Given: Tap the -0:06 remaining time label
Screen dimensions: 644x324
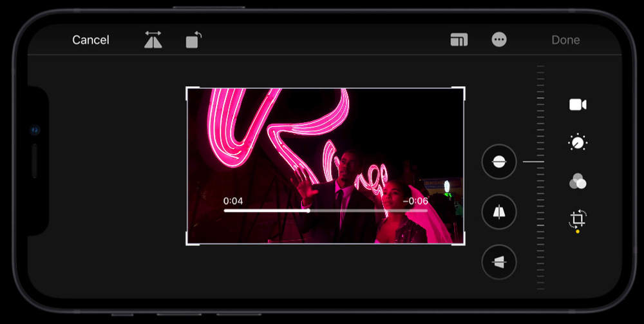Looking at the screenshot, I should pos(415,201).
